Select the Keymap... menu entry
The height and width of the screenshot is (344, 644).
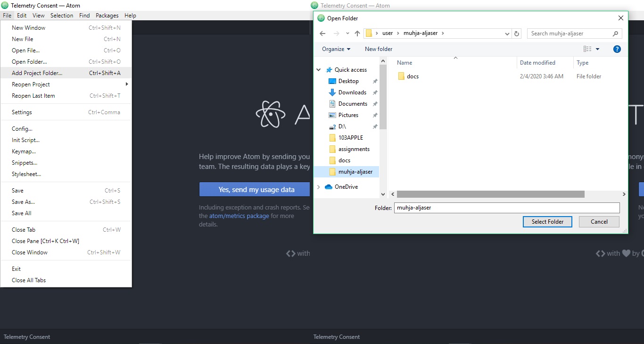[x=66, y=151]
